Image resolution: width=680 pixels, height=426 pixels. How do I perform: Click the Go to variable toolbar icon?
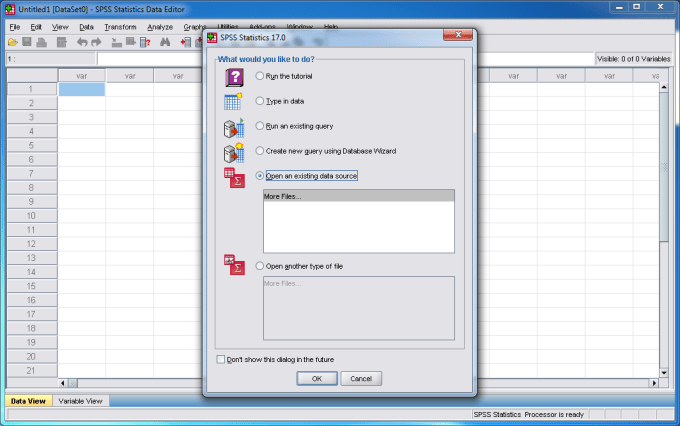131,42
